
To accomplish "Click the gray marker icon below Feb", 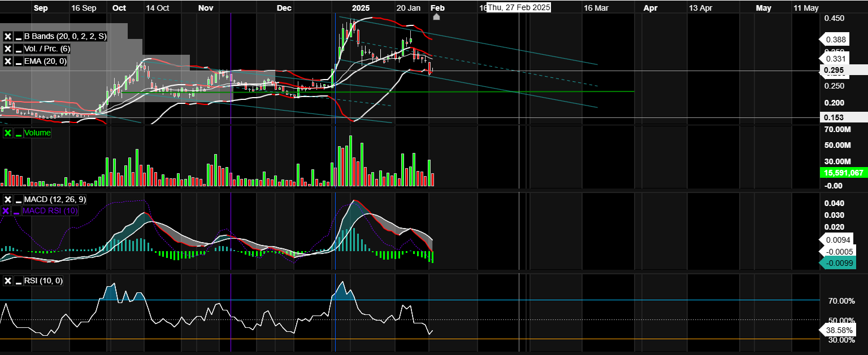I will [436, 17].
